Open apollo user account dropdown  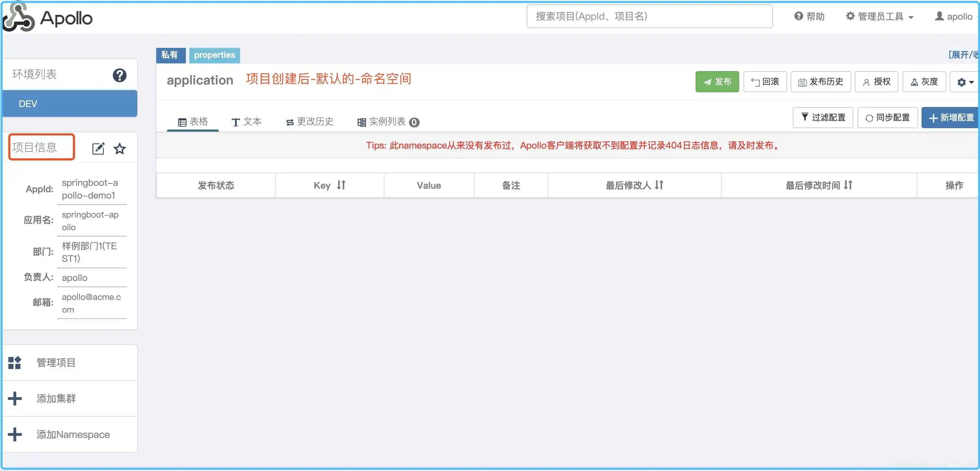pos(956,16)
